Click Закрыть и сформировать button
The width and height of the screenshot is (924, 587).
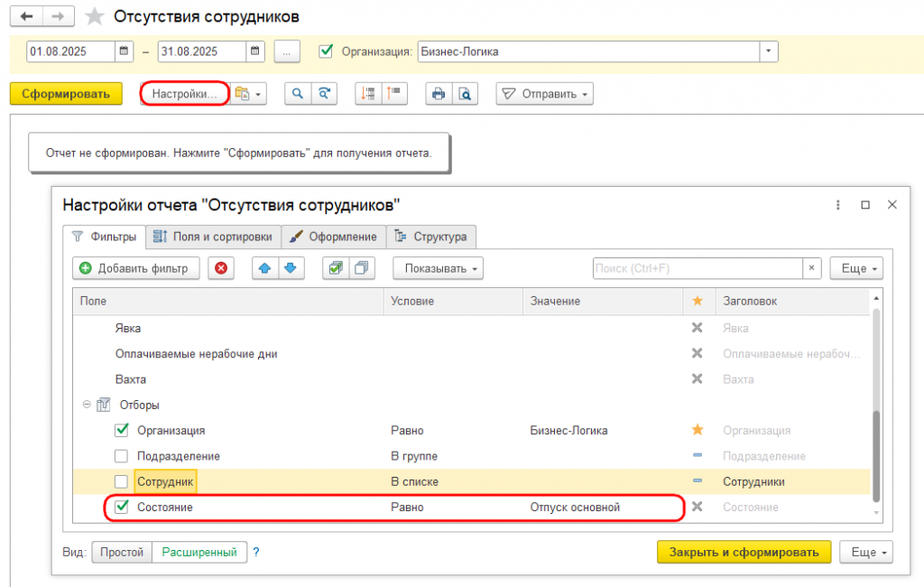744,552
